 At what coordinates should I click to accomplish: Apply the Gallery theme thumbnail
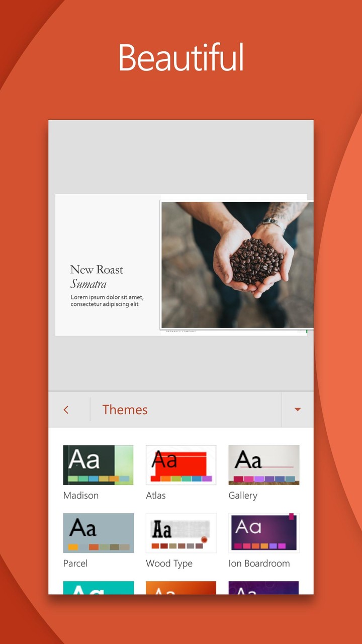[x=264, y=465]
